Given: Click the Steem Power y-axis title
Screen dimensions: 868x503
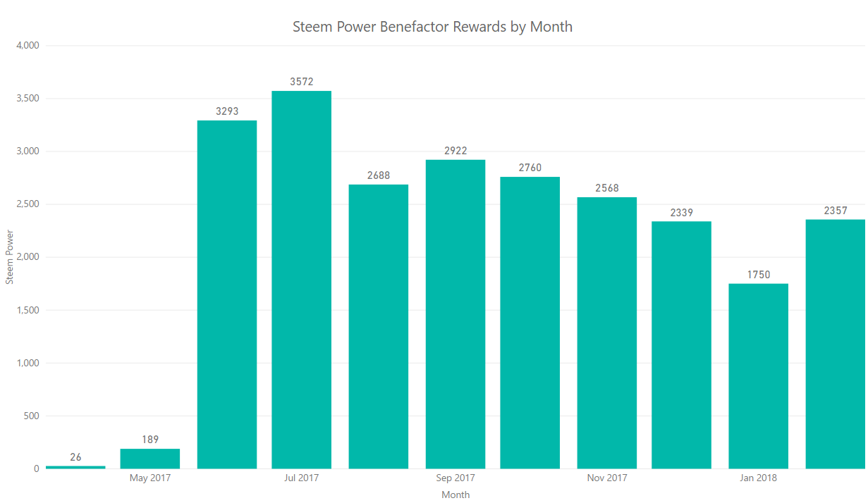Looking at the screenshot, I should [10, 257].
